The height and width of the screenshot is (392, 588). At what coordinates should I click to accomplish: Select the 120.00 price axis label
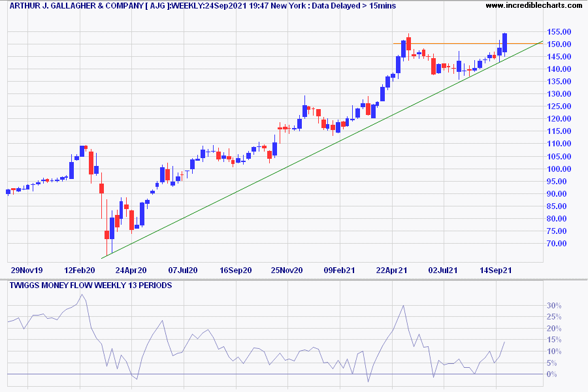tap(559, 119)
